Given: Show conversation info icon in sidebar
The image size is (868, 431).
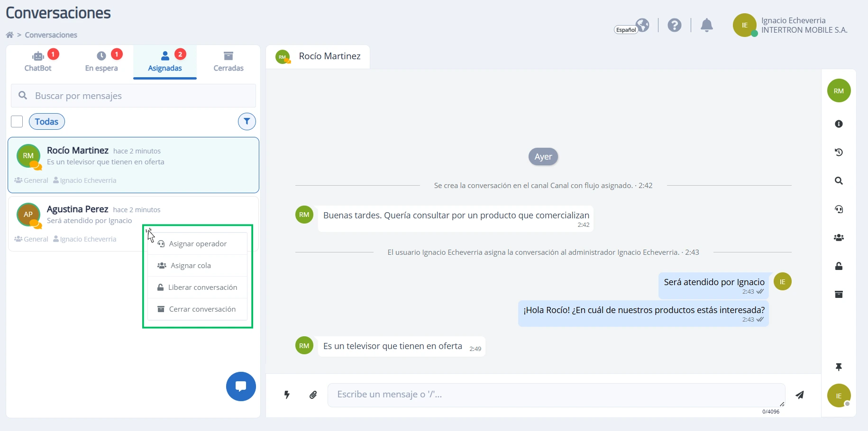Looking at the screenshot, I should pos(839,124).
